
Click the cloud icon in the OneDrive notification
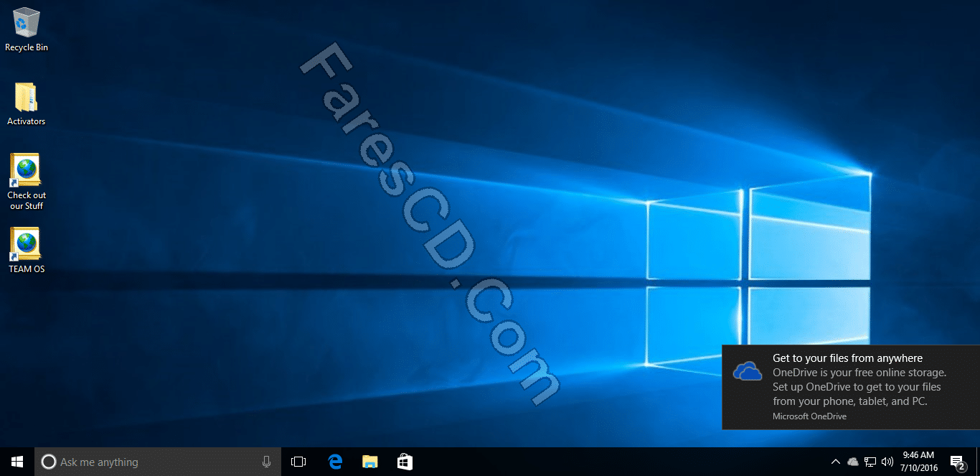pyautogui.click(x=748, y=371)
